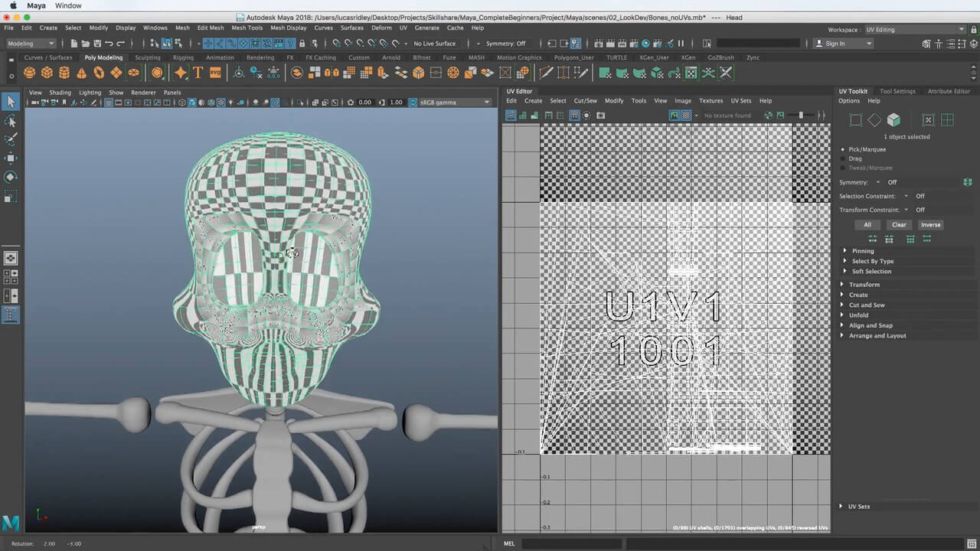Open the Cut/Sew menu in UV Editor

585,101
